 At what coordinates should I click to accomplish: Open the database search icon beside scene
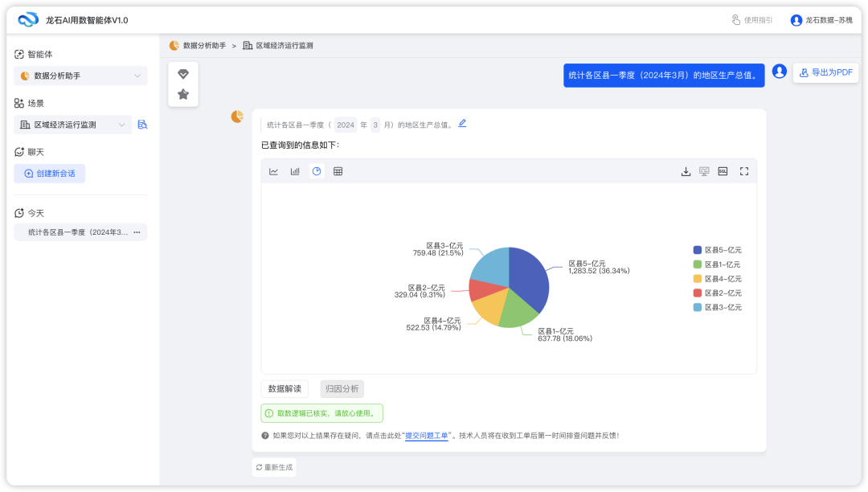pyautogui.click(x=142, y=125)
